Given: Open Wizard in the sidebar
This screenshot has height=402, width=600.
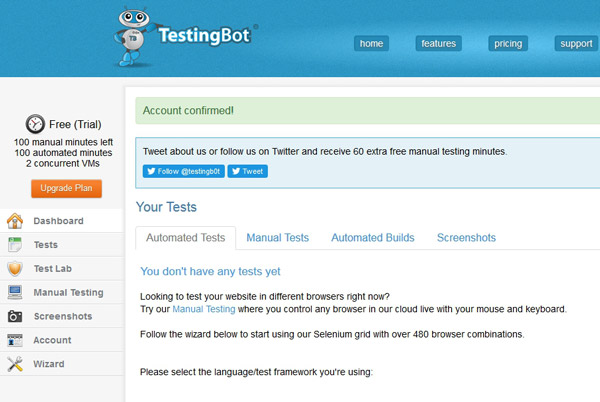Looking at the screenshot, I should [62, 364].
